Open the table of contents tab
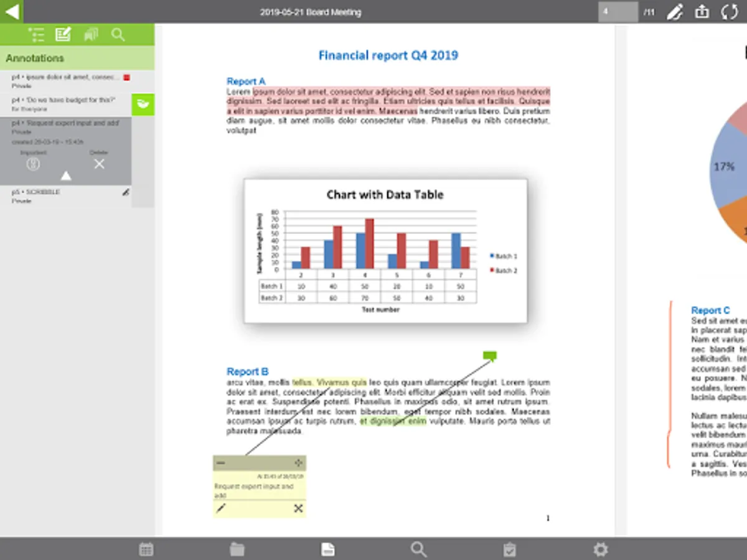The height and width of the screenshot is (560, 747). [36, 35]
